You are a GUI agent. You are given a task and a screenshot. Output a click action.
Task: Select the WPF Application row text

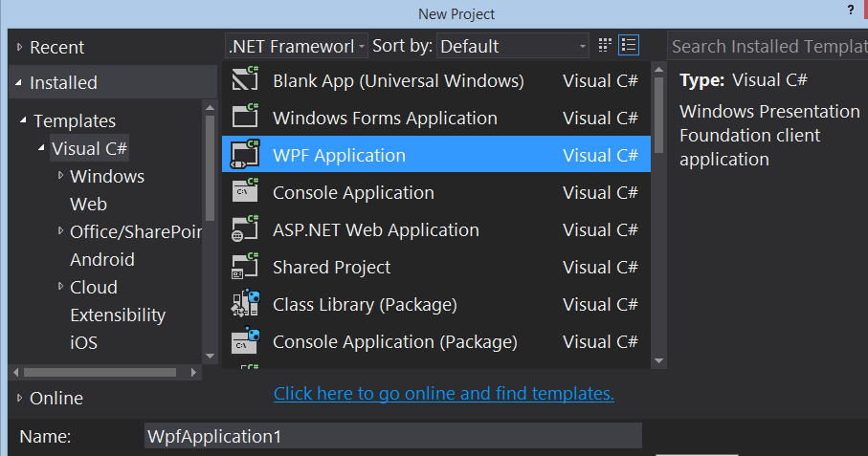coord(339,155)
